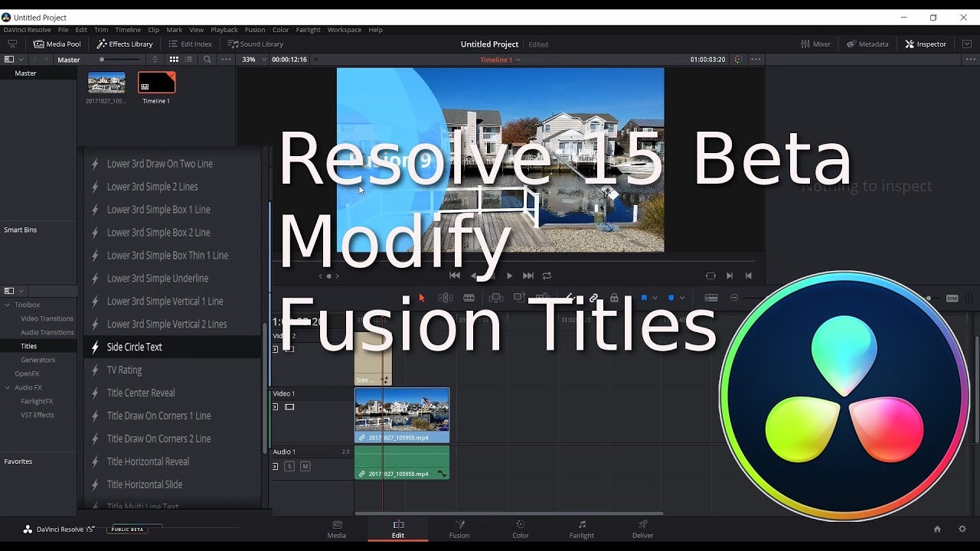The height and width of the screenshot is (551, 980).
Task: Open marker color dropdown arrow
Action: tap(681, 298)
